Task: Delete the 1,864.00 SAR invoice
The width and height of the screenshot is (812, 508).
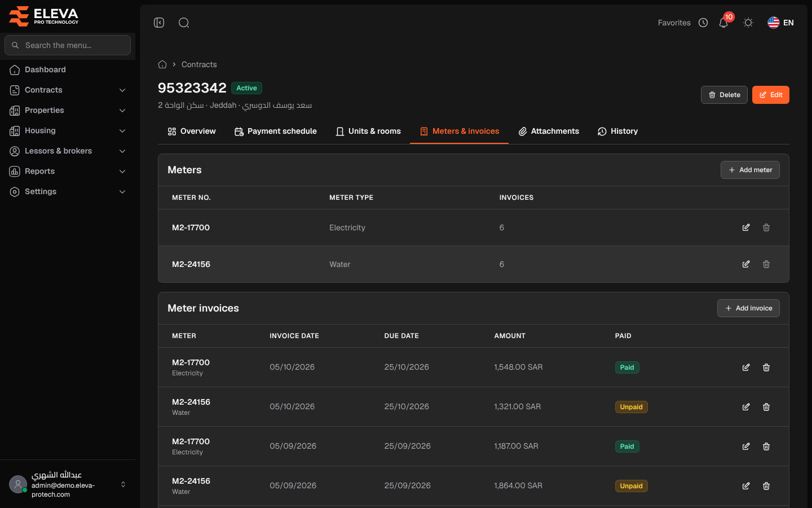Action: [766, 486]
